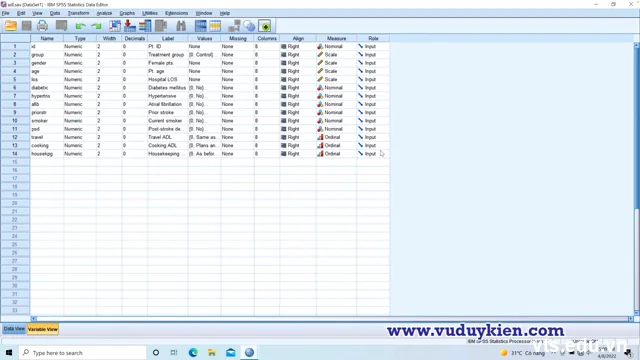The height and width of the screenshot is (360, 640).
Task: Click the Task View taskbar icon
Action: tap(174, 353)
